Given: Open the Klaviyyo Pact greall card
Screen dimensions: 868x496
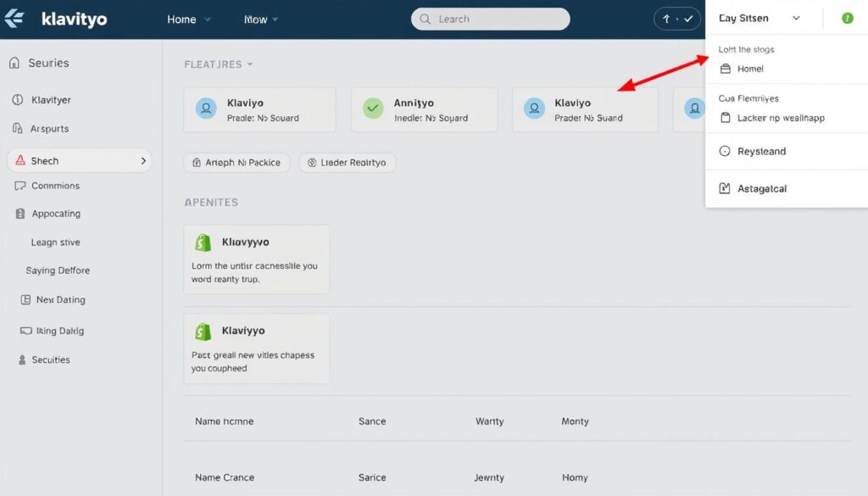Looking at the screenshot, I should [x=256, y=348].
